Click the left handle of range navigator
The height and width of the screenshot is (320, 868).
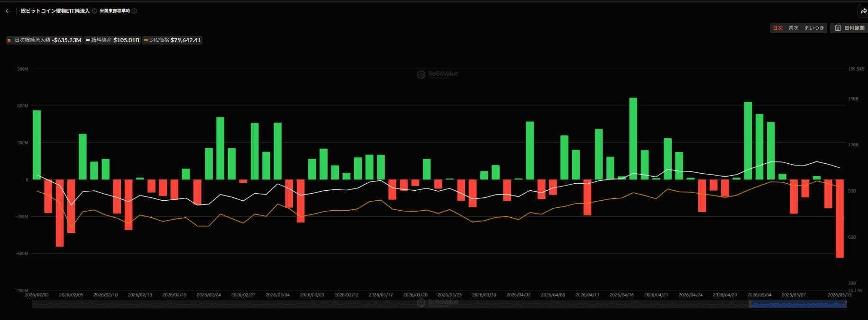(750, 304)
